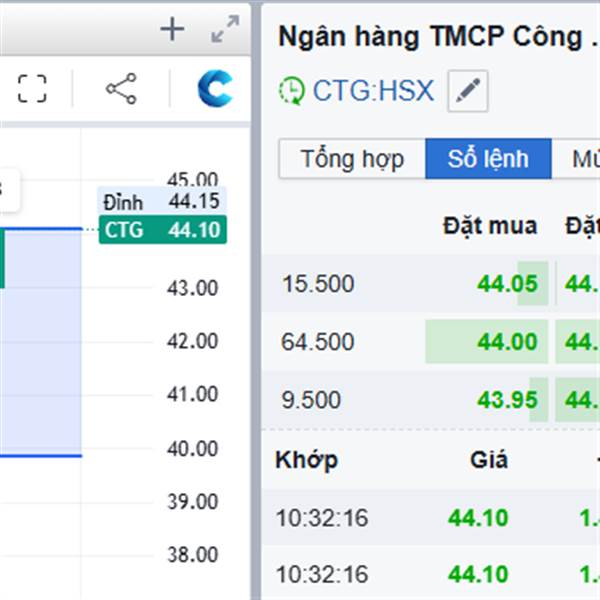Share the chart using share icon

pos(121,88)
